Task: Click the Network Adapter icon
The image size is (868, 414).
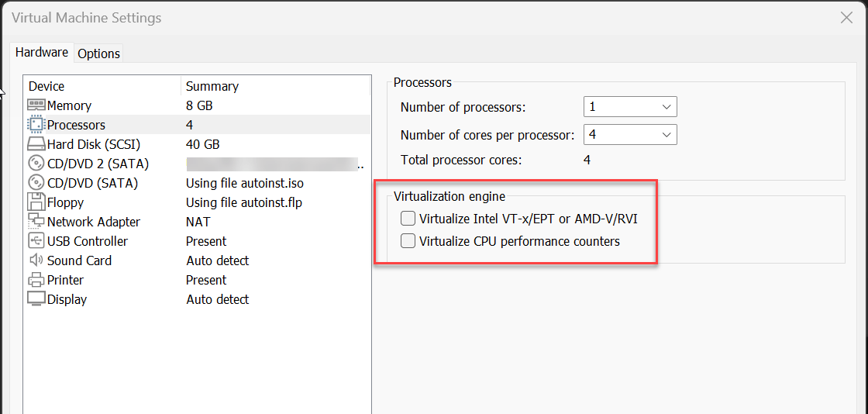Action: [36, 222]
